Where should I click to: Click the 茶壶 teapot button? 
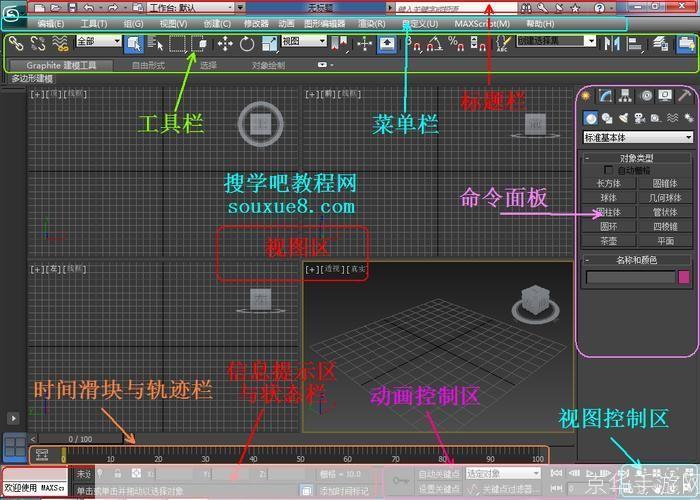coord(608,240)
